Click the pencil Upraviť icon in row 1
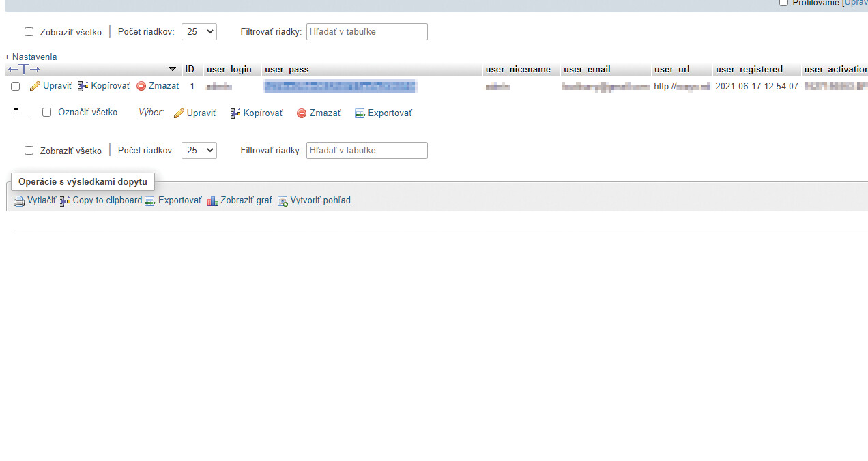This screenshot has height=461, width=868. coord(35,87)
